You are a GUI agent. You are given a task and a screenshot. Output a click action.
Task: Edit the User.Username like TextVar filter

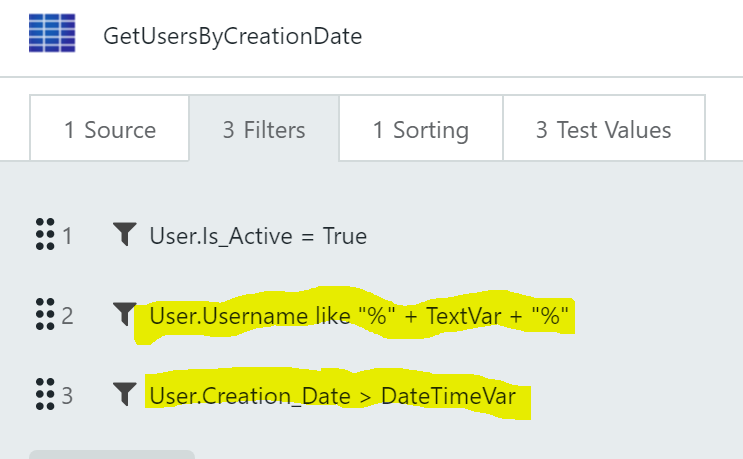click(x=359, y=317)
